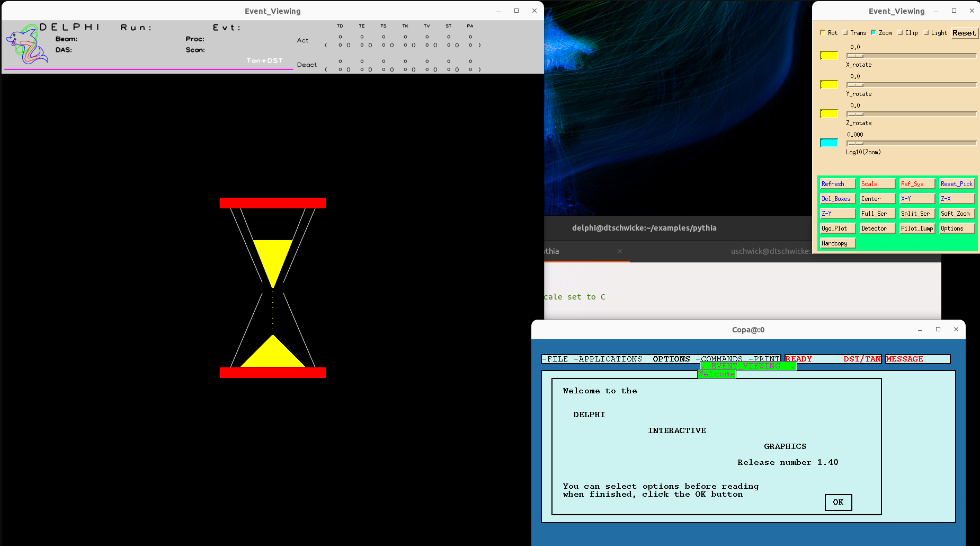Enable the Trans checkbox
This screenshot has height=546, width=980.
coord(845,32)
